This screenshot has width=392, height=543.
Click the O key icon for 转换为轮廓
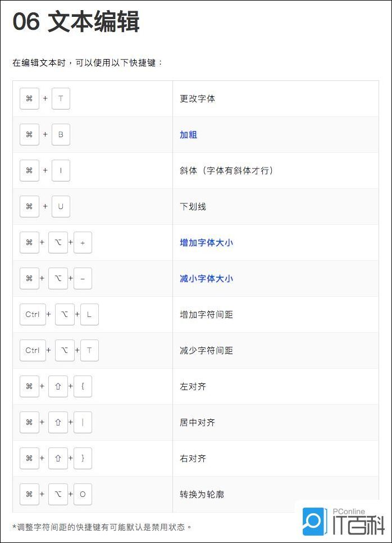click(83, 495)
